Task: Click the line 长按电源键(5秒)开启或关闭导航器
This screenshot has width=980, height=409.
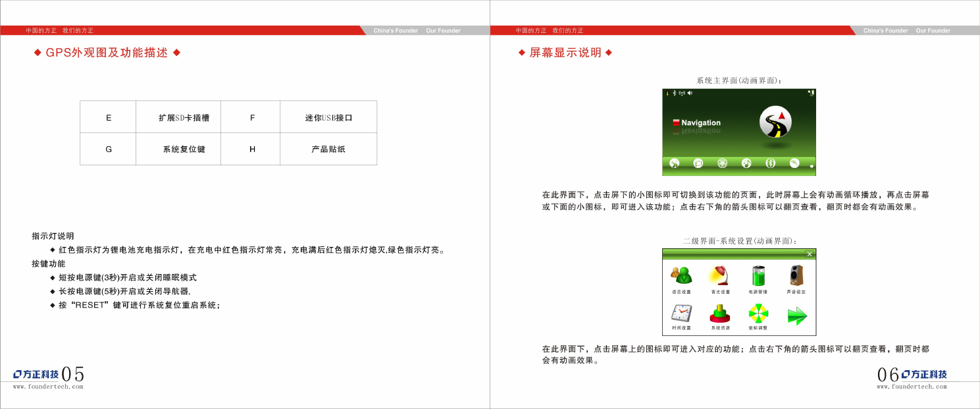Action: click(124, 291)
